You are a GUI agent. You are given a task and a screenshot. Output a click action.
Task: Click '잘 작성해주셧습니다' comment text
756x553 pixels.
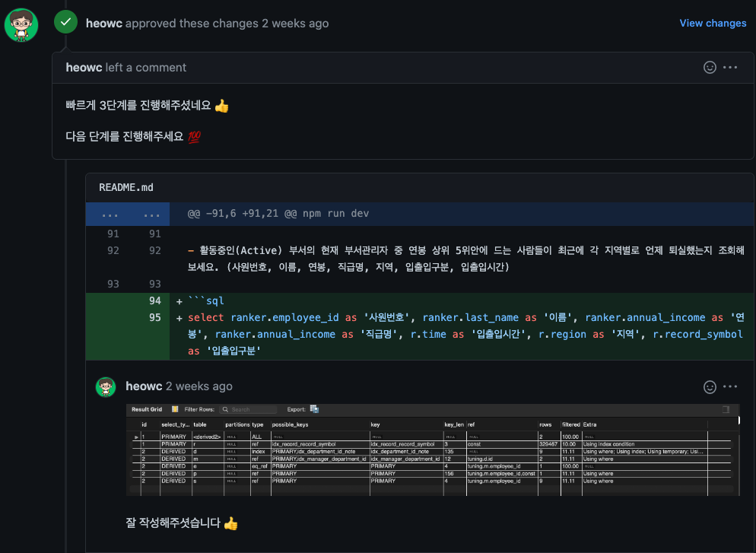[173, 523]
